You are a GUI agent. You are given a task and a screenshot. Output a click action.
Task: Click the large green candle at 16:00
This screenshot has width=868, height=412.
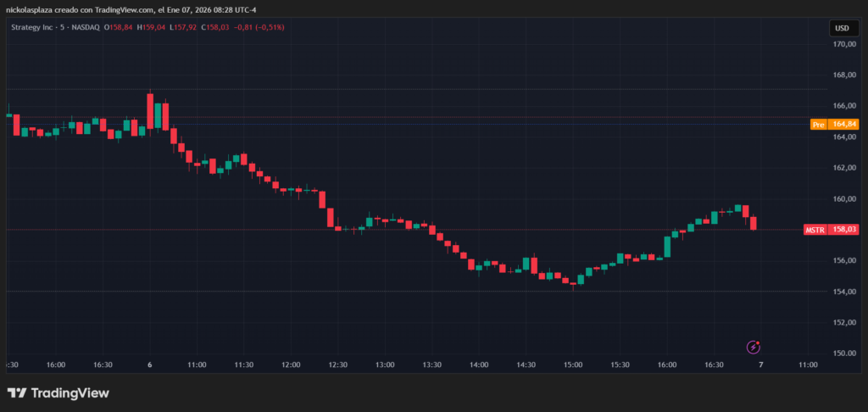click(x=667, y=246)
